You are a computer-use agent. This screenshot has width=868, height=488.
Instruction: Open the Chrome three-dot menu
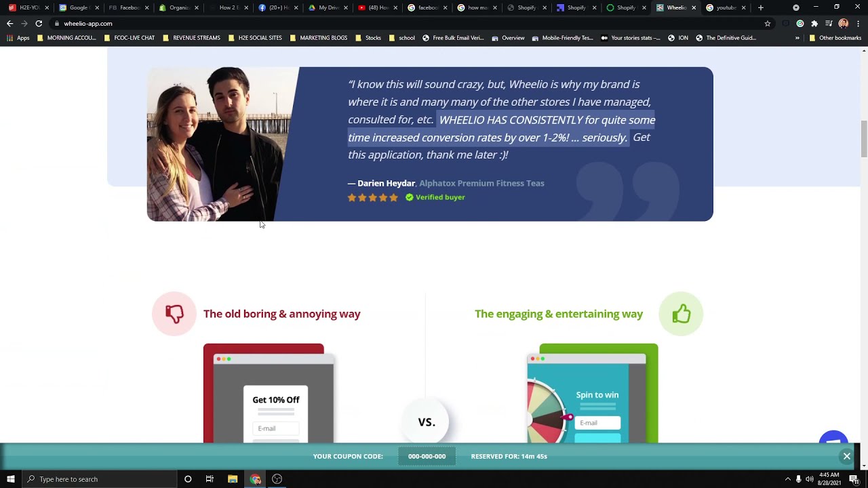858,23
